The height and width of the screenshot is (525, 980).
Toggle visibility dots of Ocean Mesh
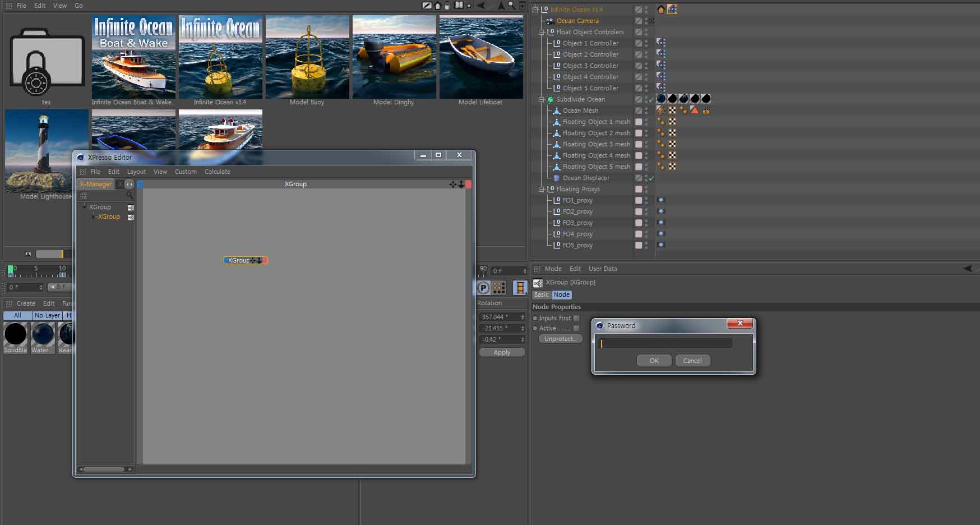click(646, 110)
